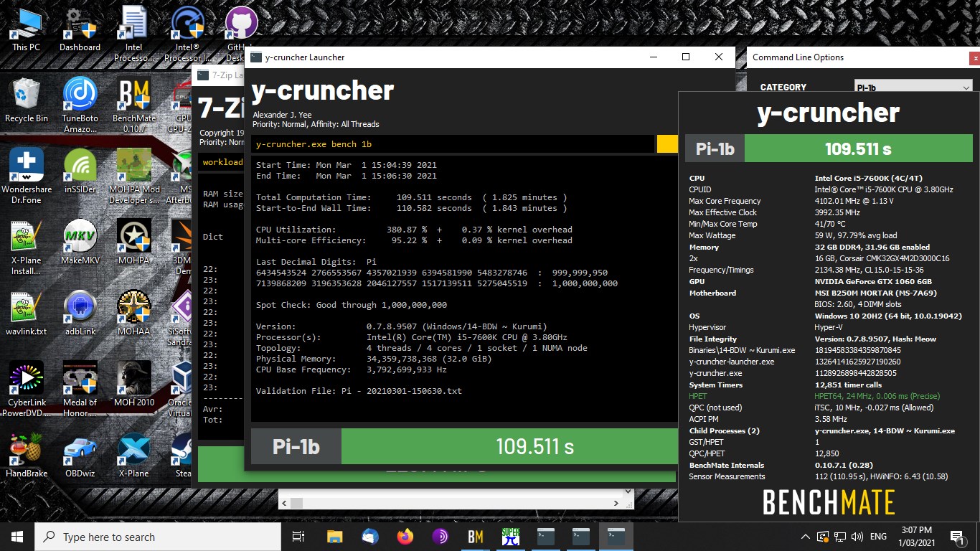Click the ENG language indicator

(878, 537)
